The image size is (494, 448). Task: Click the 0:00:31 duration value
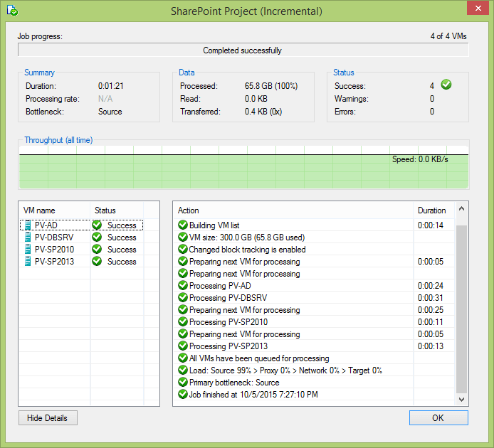click(x=431, y=298)
